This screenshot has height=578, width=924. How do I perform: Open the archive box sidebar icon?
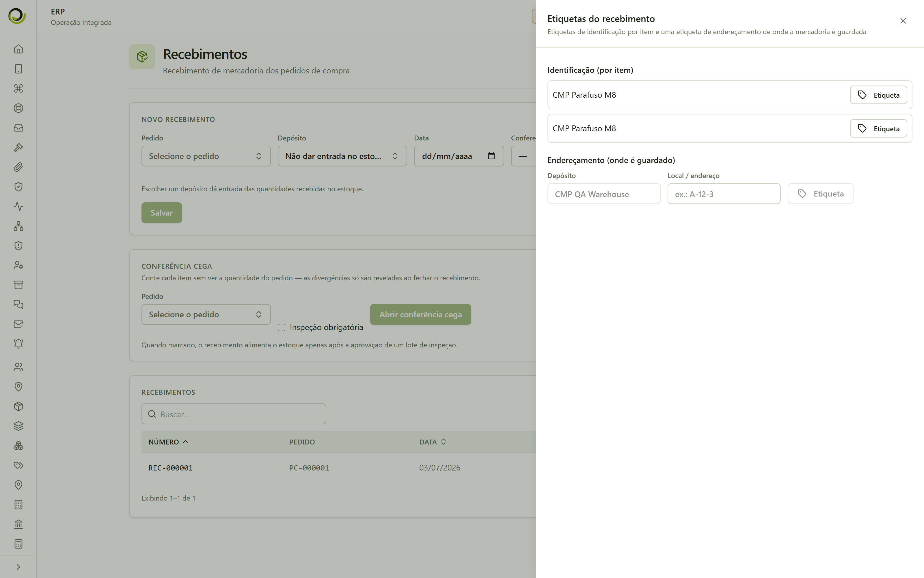(18, 285)
